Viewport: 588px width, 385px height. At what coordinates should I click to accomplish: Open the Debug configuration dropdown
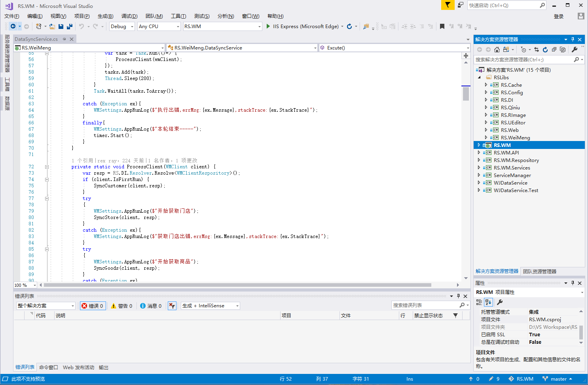[122, 27]
